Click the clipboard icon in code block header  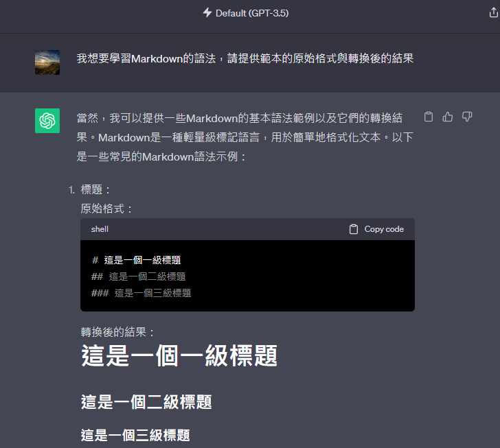click(x=353, y=229)
